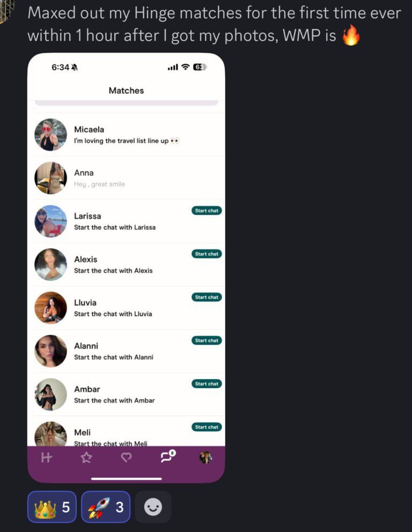Add a reaction with smiley icon

point(153,507)
